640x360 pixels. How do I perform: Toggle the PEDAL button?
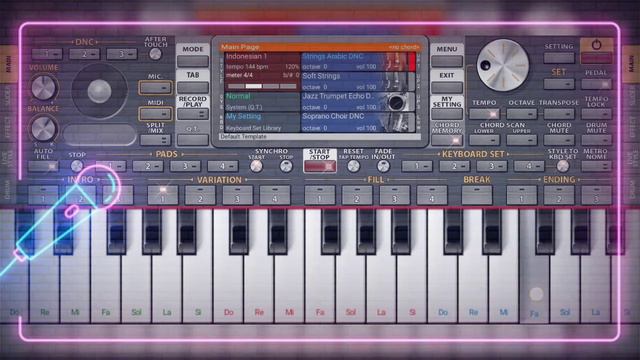(x=596, y=84)
